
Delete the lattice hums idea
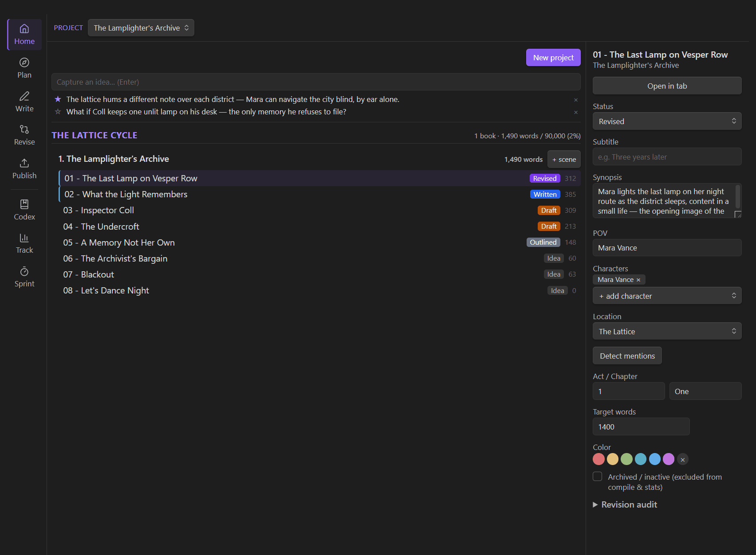pos(576,100)
